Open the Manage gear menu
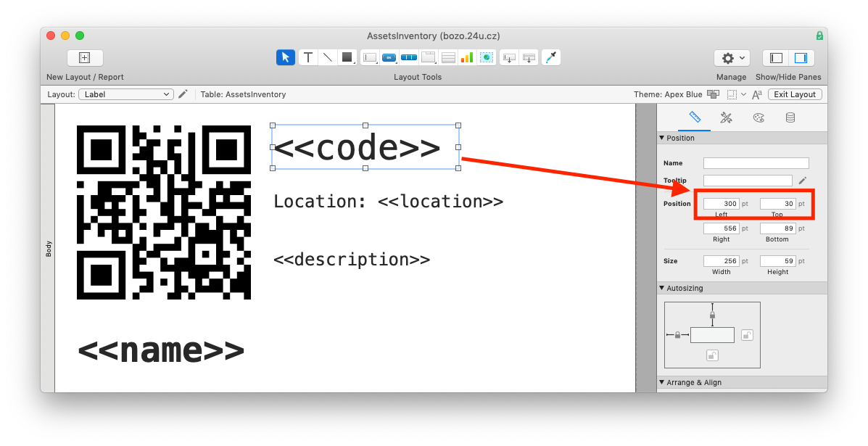This screenshot has height=446, width=868. (732, 57)
